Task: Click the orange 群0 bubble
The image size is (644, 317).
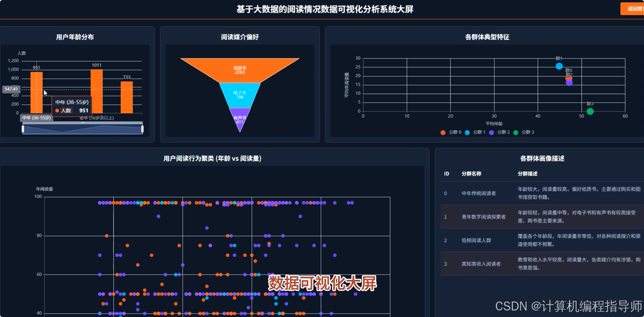Action: coord(569,78)
